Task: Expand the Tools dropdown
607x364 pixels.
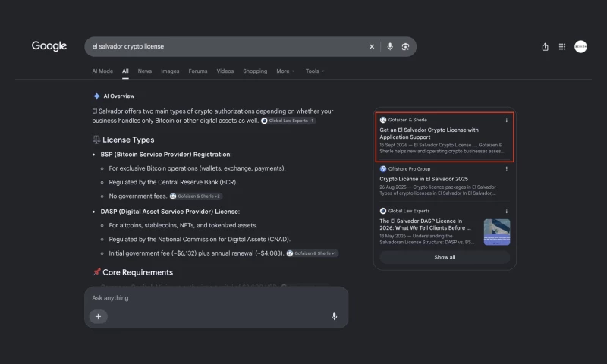Action: (x=315, y=71)
